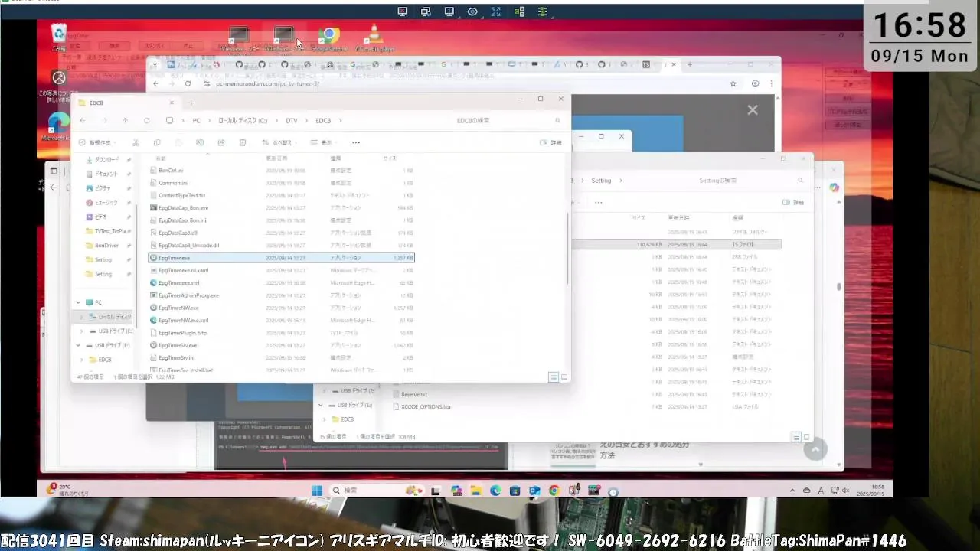980x551 pixels.
Task: Open BonDriver pinned folder in navigation pane
Action: click(106, 246)
